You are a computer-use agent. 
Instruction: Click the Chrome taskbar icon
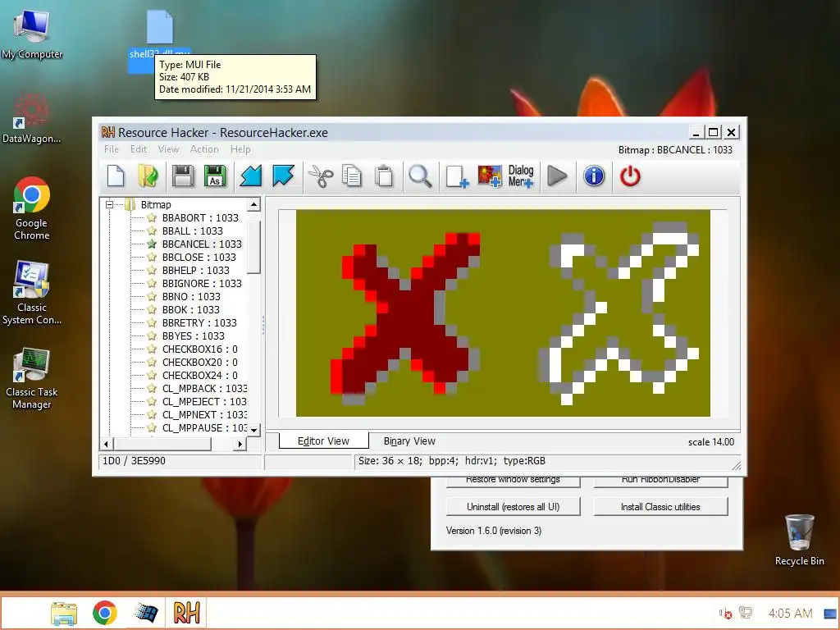tap(104, 613)
